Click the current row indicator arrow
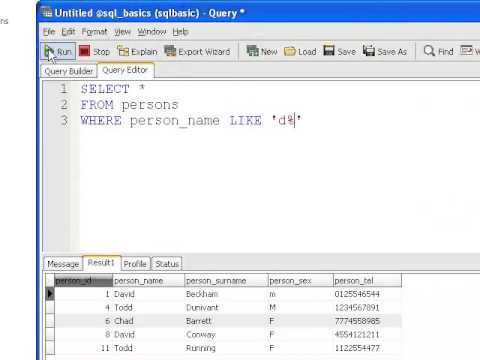This screenshot has height=360, width=480. [50, 294]
